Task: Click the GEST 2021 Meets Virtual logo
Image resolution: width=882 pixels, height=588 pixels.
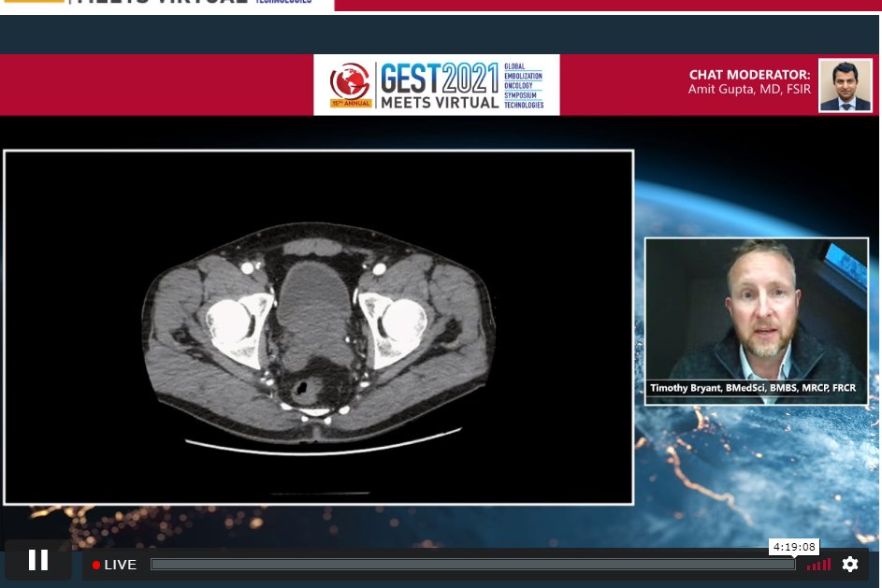Action: tap(437, 85)
